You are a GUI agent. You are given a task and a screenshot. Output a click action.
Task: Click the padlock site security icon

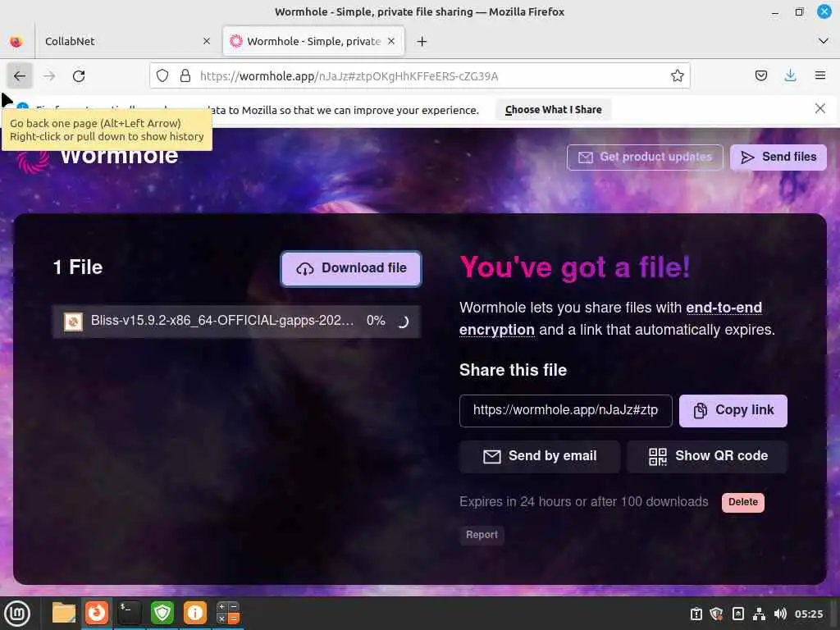pos(185,76)
